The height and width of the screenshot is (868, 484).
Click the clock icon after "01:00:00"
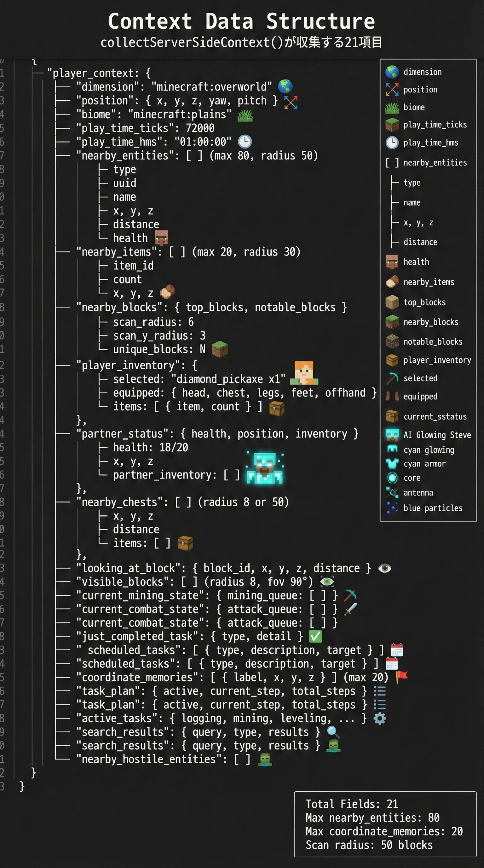[245, 142]
